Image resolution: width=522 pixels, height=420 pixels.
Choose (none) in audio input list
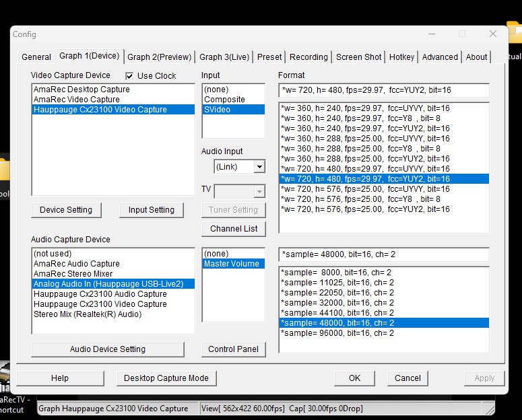click(x=233, y=254)
